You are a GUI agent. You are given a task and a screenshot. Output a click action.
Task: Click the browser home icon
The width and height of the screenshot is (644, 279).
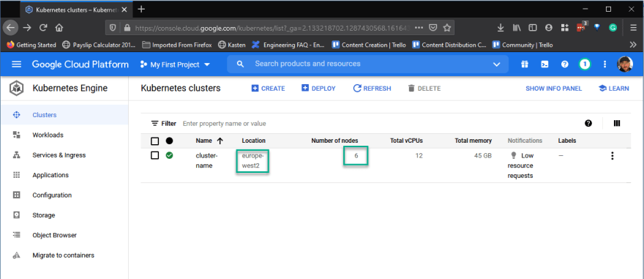[x=59, y=28]
